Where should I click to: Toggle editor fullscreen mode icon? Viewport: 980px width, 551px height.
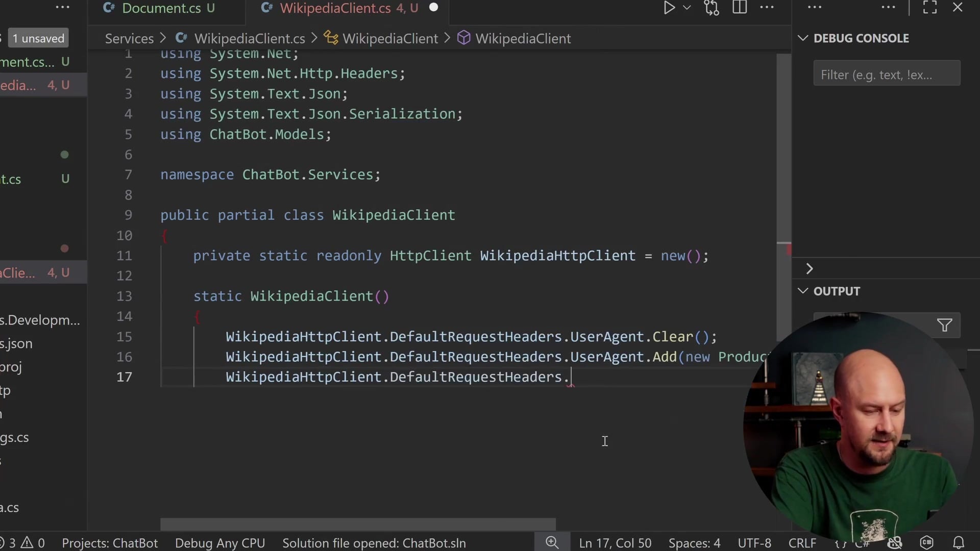click(x=929, y=7)
